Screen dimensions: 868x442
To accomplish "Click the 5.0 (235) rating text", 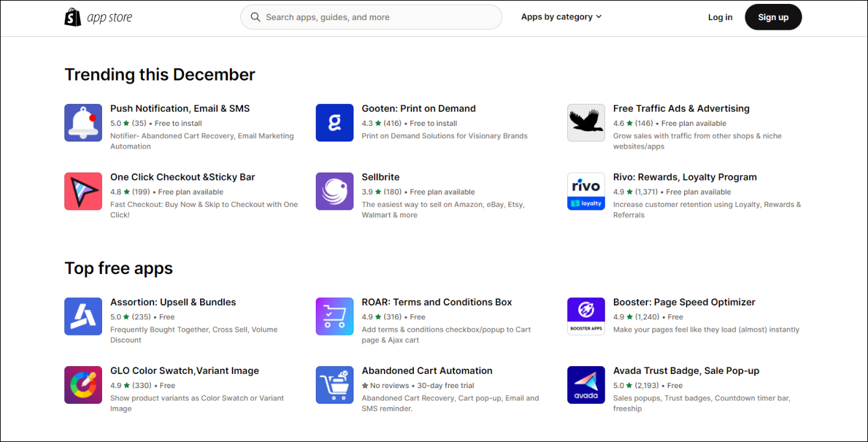I will pos(131,317).
